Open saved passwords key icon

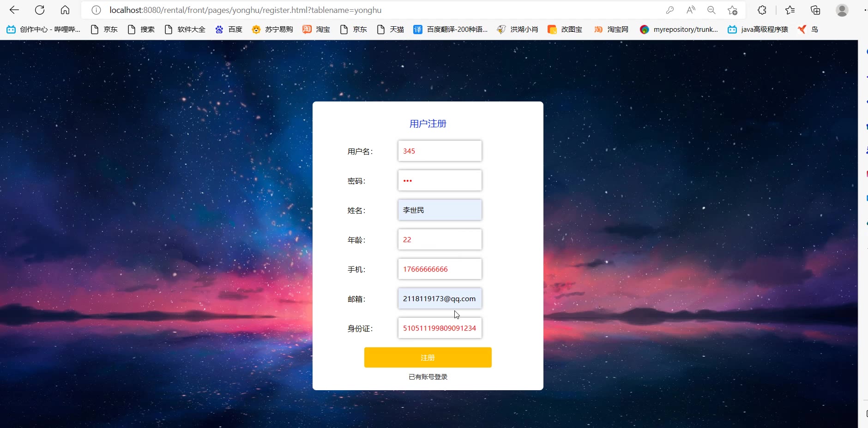[x=670, y=10]
